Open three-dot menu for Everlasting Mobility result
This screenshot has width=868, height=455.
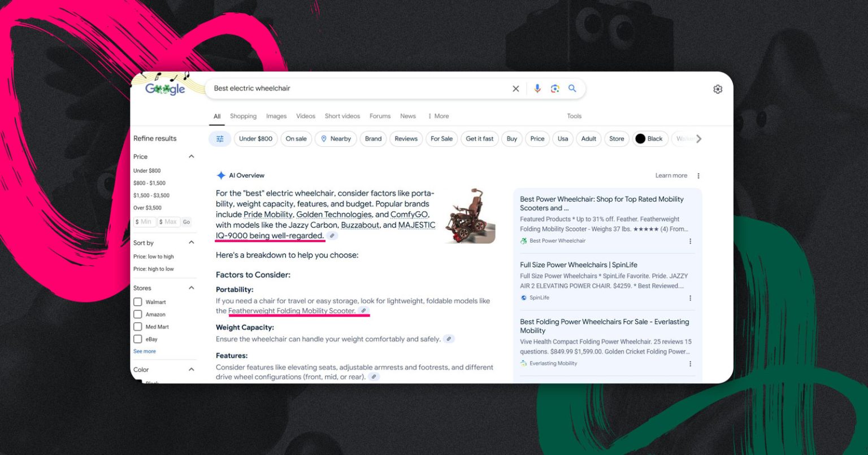(x=690, y=364)
